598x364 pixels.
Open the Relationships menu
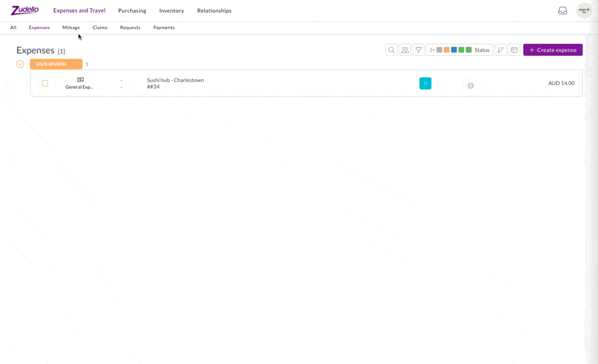215,10
